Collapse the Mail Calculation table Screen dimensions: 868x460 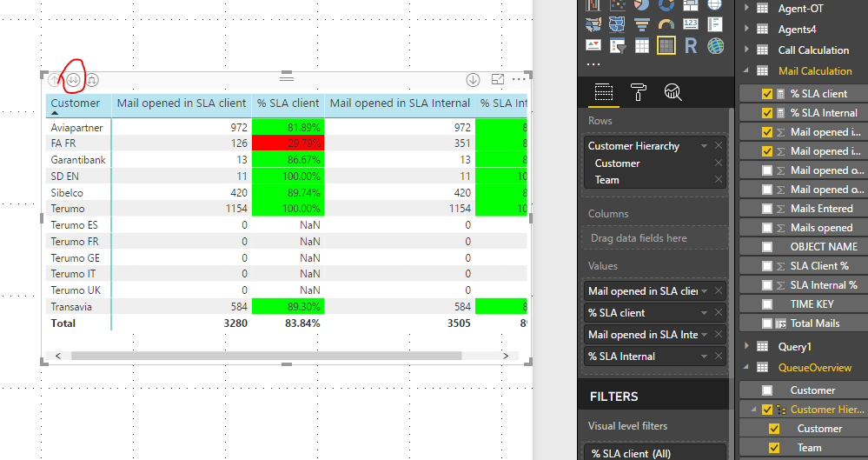pyautogui.click(x=746, y=70)
